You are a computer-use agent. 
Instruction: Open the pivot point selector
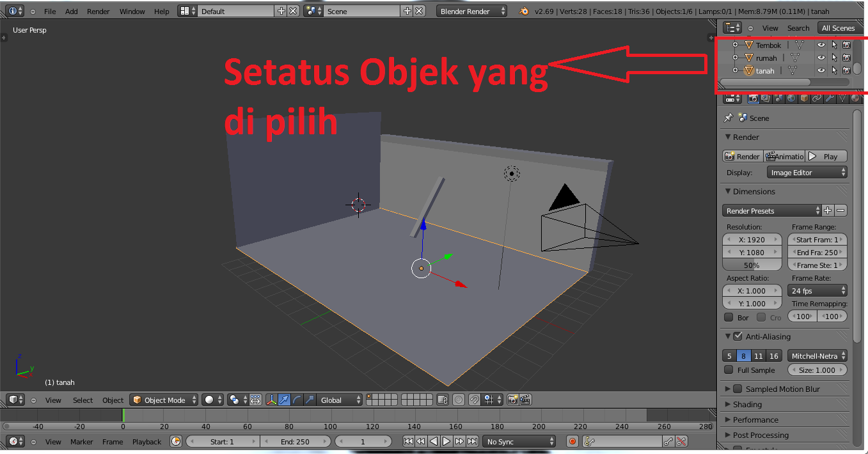238,400
